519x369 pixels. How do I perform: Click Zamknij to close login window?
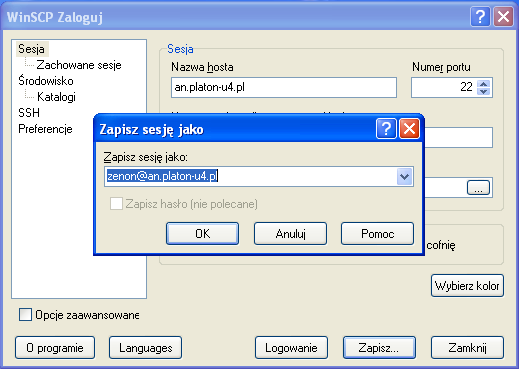[467, 348]
